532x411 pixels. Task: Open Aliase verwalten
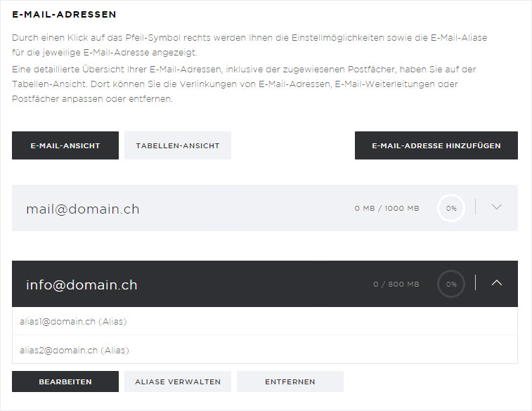tap(177, 381)
